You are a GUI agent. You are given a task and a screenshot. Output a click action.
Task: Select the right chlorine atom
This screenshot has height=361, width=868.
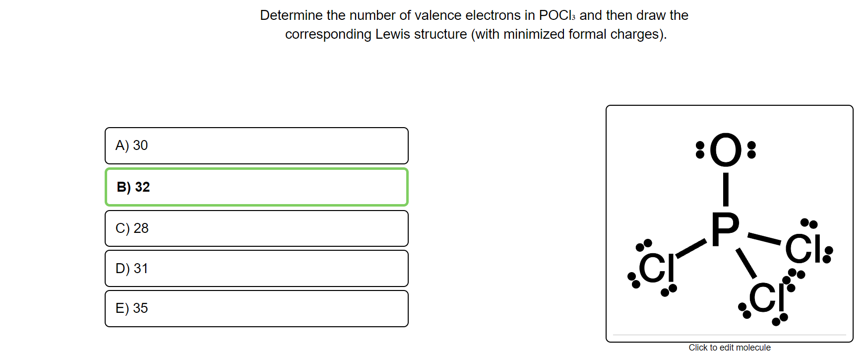(x=804, y=248)
